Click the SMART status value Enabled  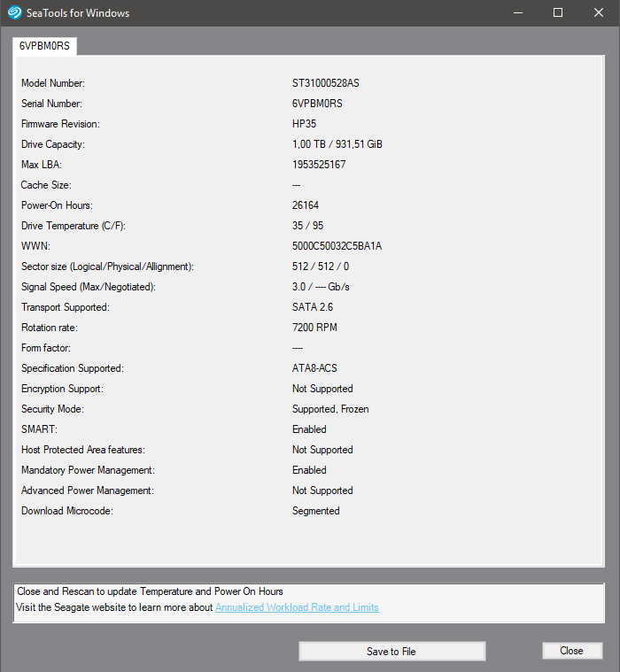click(309, 429)
